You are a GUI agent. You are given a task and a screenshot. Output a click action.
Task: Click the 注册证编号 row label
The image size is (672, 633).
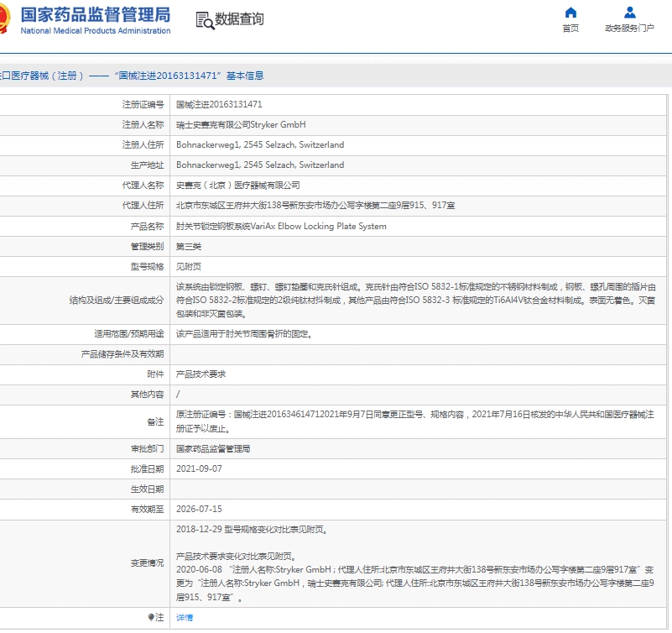coord(143,104)
